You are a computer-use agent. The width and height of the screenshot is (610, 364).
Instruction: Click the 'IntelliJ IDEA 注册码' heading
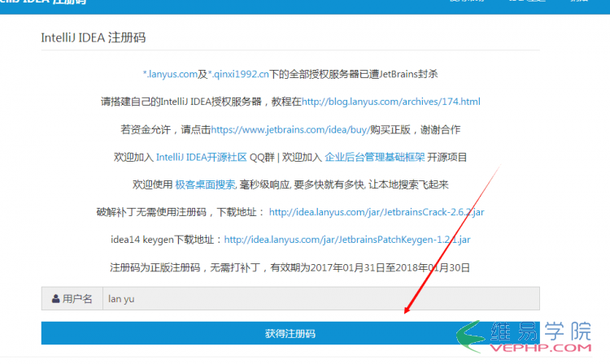94,37
